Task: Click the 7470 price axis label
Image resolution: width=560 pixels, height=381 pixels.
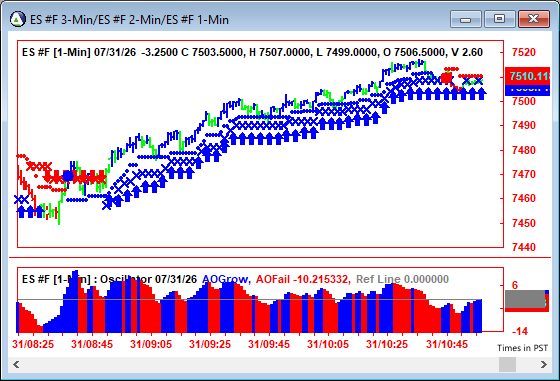Action: pos(524,174)
